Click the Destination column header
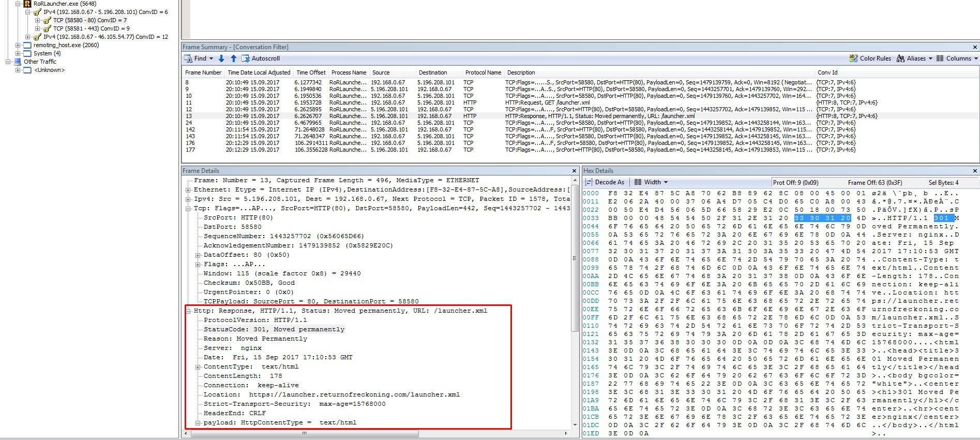This screenshot has width=980, height=440. coord(433,72)
